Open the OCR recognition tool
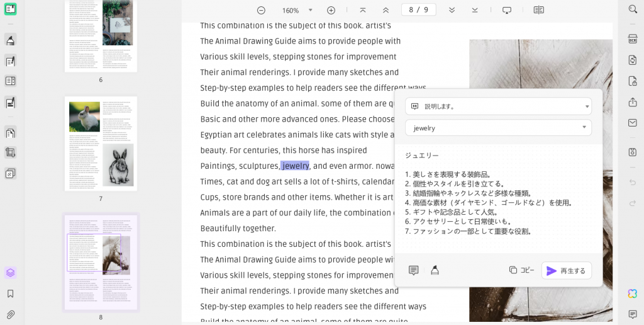Image resolution: width=644 pixels, height=325 pixels. [633, 38]
